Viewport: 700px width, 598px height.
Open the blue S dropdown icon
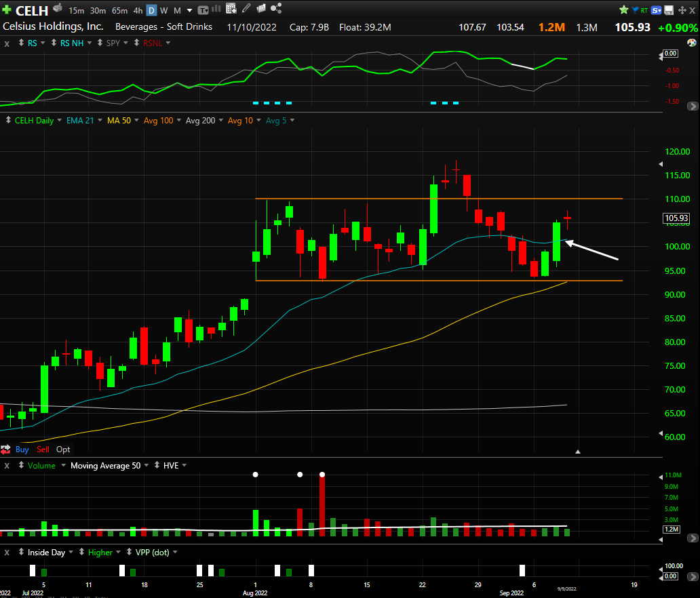[x=657, y=9]
